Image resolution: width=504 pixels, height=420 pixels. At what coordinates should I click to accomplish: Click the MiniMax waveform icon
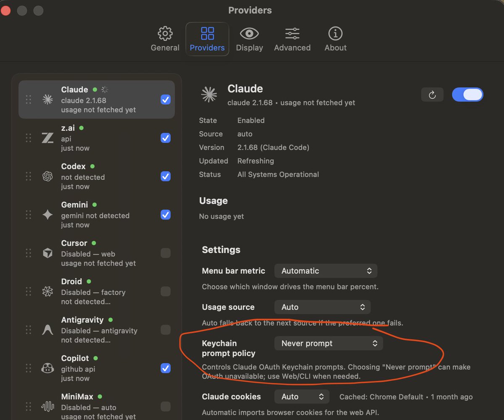pyautogui.click(x=47, y=407)
